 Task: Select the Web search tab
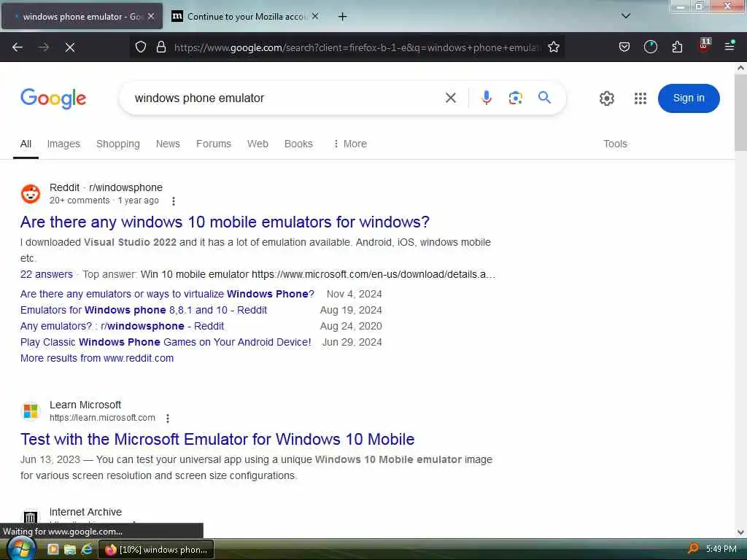click(x=258, y=144)
